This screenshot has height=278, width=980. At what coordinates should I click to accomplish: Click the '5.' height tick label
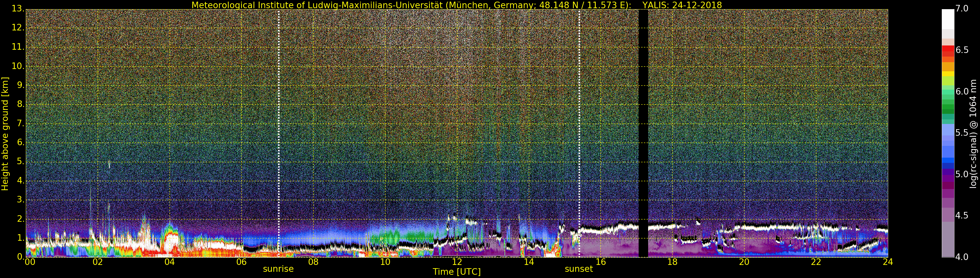click(21, 161)
